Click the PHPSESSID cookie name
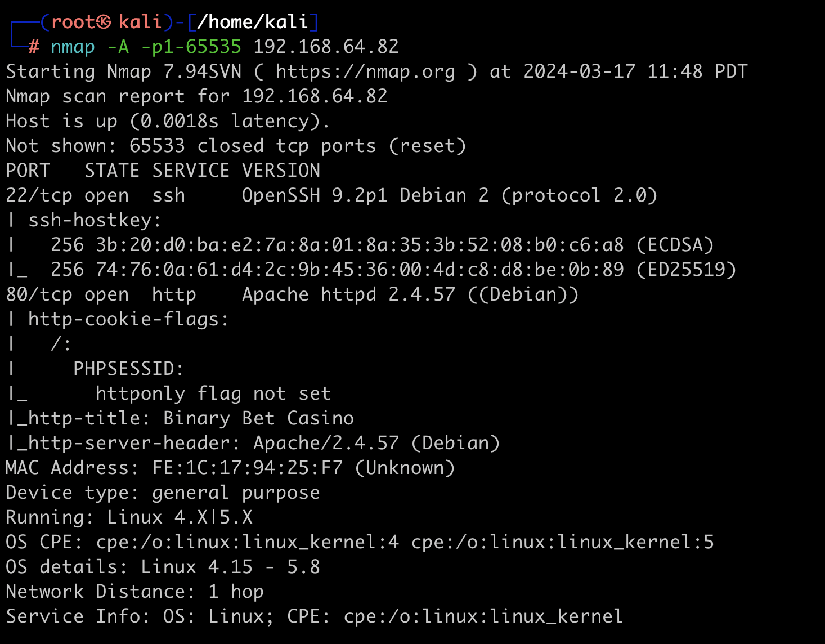The width and height of the screenshot is (825, 644). tap(128, 369)
